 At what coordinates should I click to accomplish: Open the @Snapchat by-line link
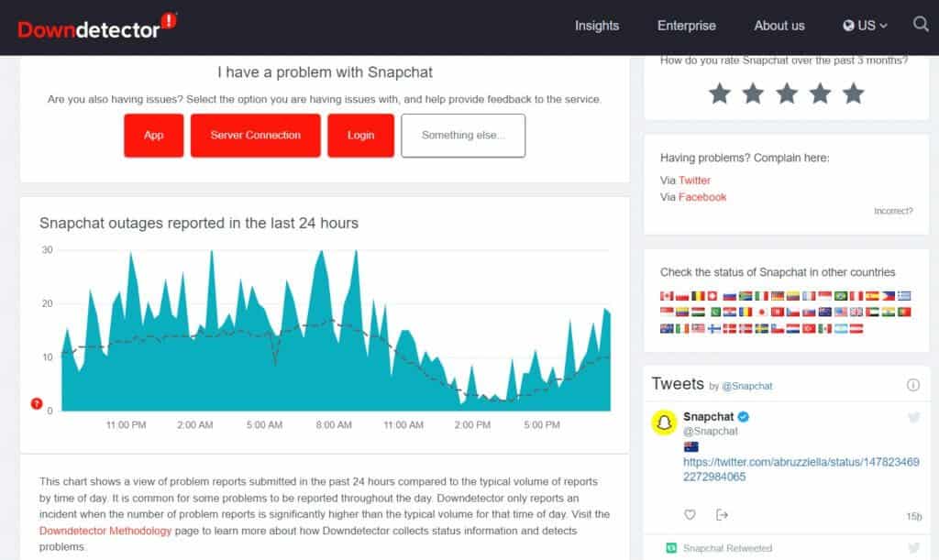(746, 386)
